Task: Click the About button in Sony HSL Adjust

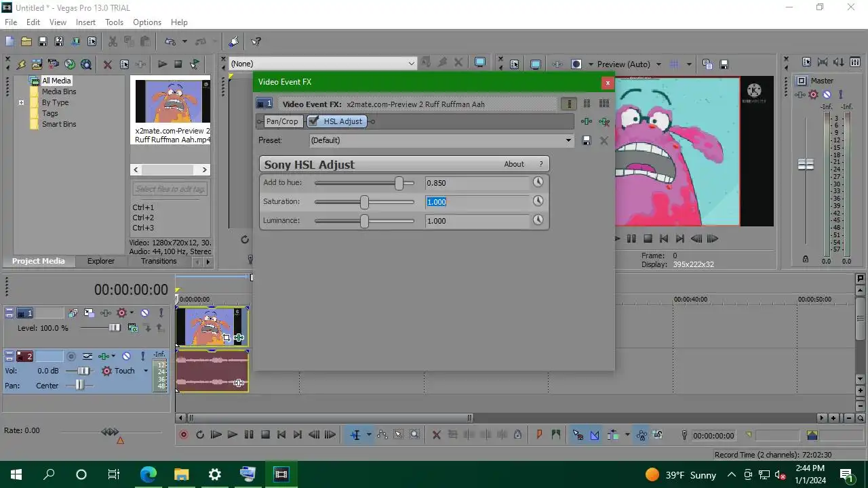Action: tap(514, 164)
